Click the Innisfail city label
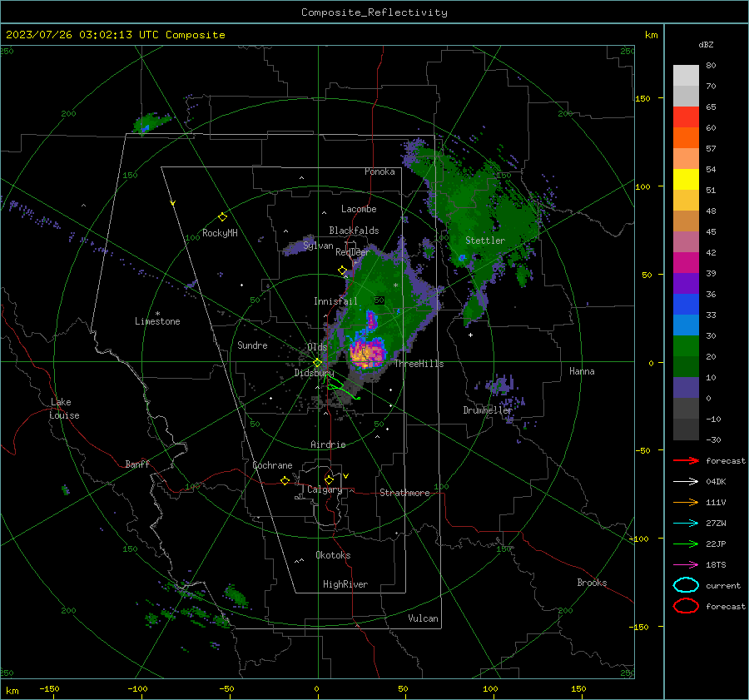This screenshot has width=749, height=700. click(335, 301)
